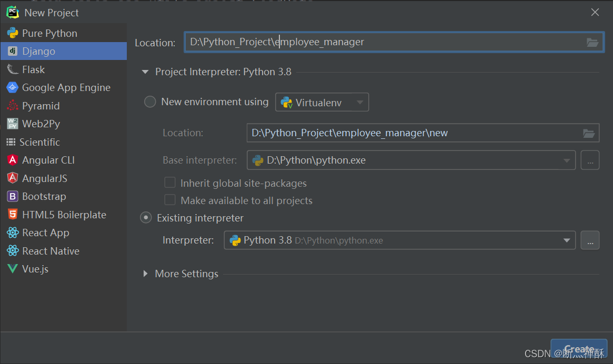Image resolution: width=613 pixels, height=364 pixels.
Task: Browse for project location folder icon
Action: [x=592, y=43]
